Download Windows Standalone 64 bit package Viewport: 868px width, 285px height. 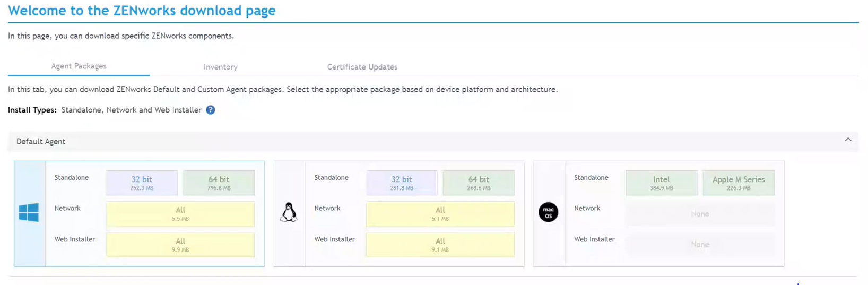(x=219, y=183)
